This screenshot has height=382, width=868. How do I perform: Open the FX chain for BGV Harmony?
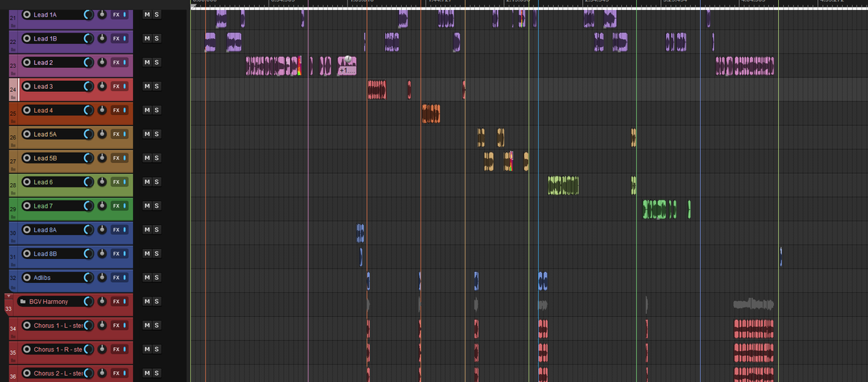[x=117, y=302]
